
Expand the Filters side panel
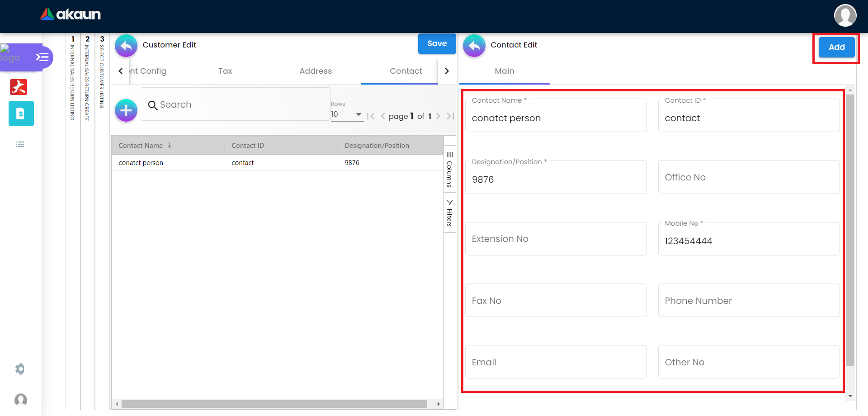(450, 213)
